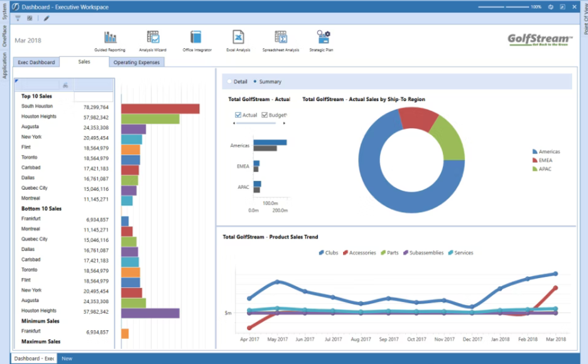Click the New tab at bottom
Image resolution: width=588 pixels, height=364 pixels.
tap(67, 358)
